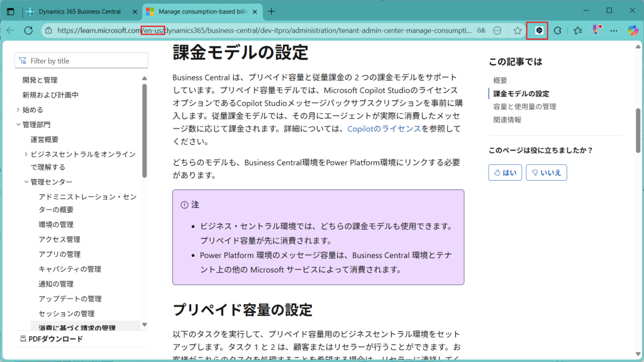The width and height of the screenshot is (644, 362).
Task: Click the browser address bar URL
Action: (265, 30)
